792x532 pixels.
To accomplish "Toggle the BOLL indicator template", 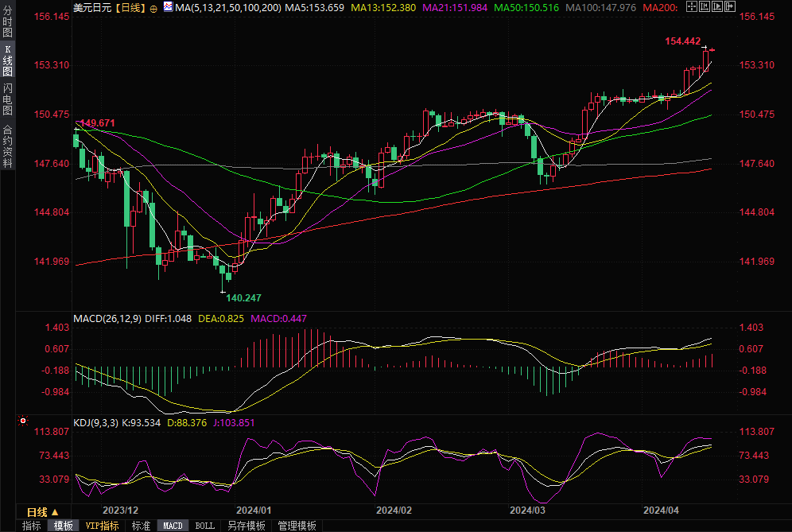I will click(204, 526).
